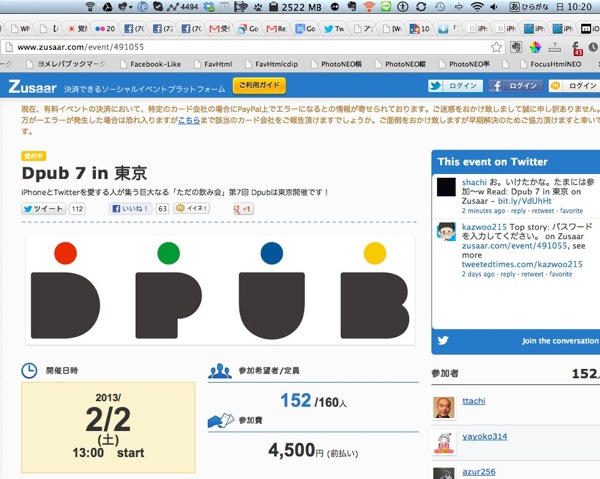Viewport: 600px width, 479px height.
Task: Click the Evernote elephant menu bar icon
Action: [352, 7]
